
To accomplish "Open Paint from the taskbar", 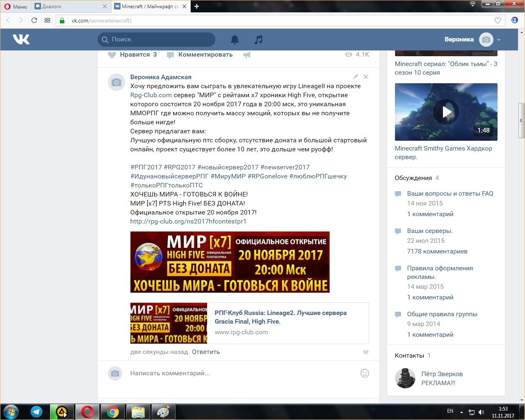I will coord(164,412).
